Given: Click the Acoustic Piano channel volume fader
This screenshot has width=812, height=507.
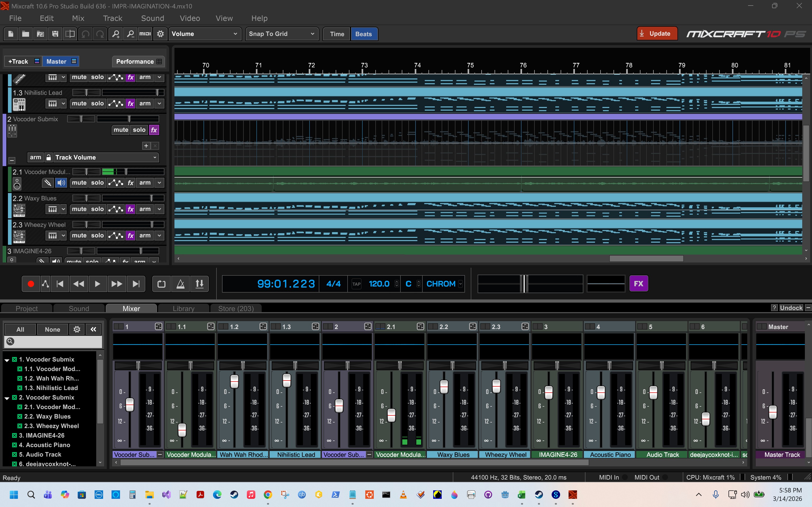Looking at the screenshot, I should pos(601,392).
